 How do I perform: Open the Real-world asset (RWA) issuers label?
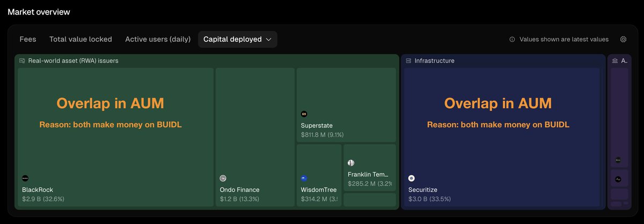[73, 61]
